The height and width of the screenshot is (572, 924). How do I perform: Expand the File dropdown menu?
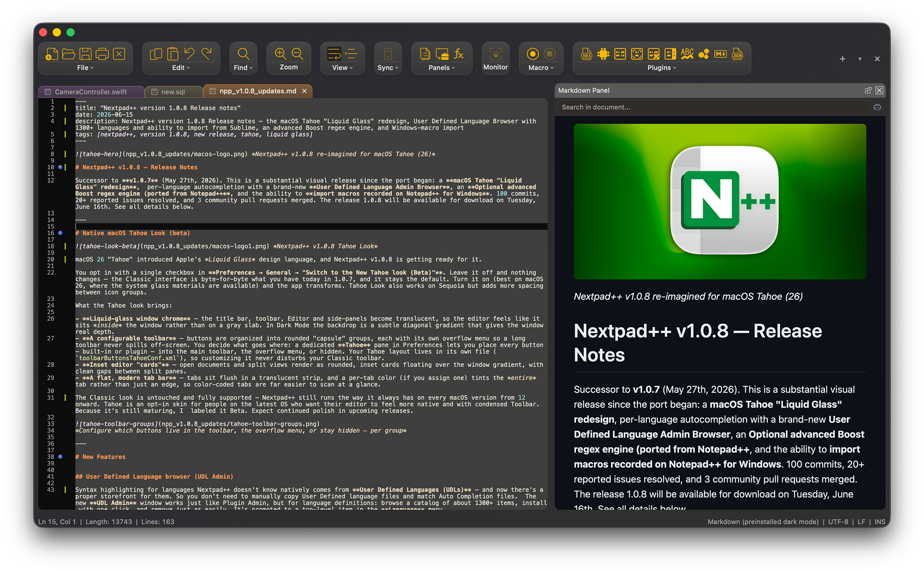[85, 67]
